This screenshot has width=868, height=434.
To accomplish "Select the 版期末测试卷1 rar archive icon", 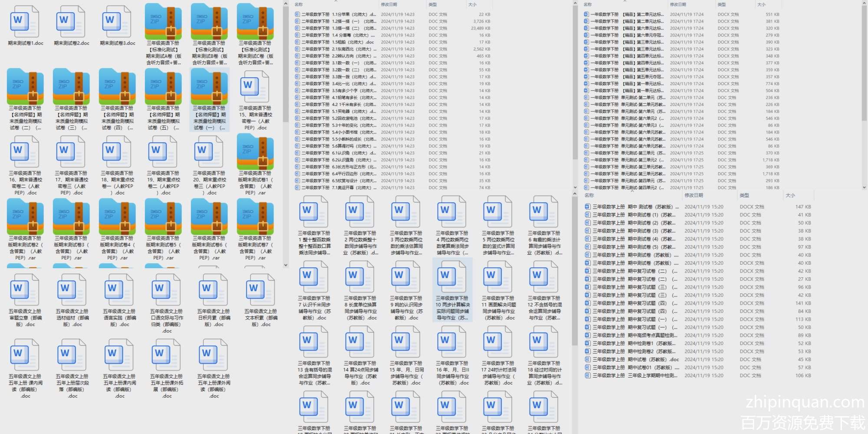I will (x=255, y=152).
